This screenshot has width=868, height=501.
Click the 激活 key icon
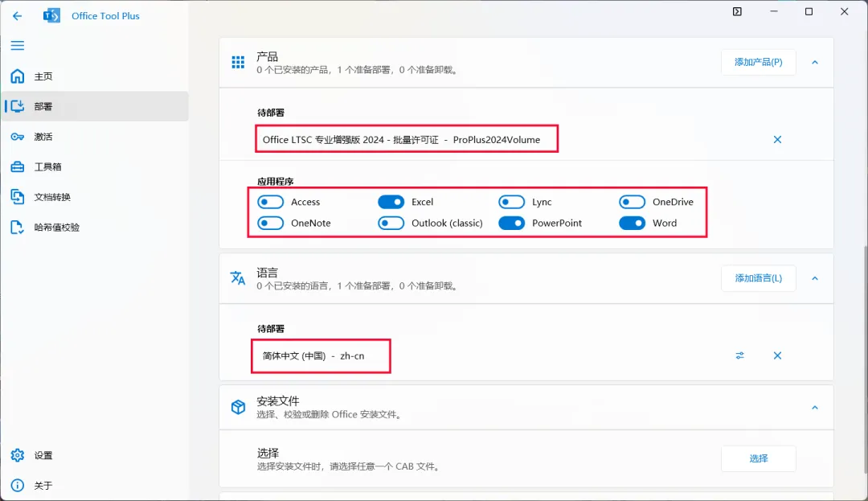(x=18, y=137)
